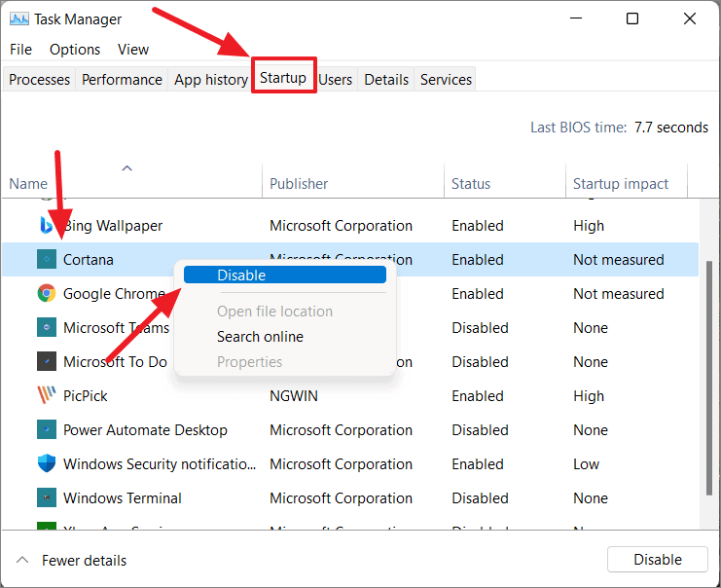Click the Disable button at bottom right

[x=657, y=559]
